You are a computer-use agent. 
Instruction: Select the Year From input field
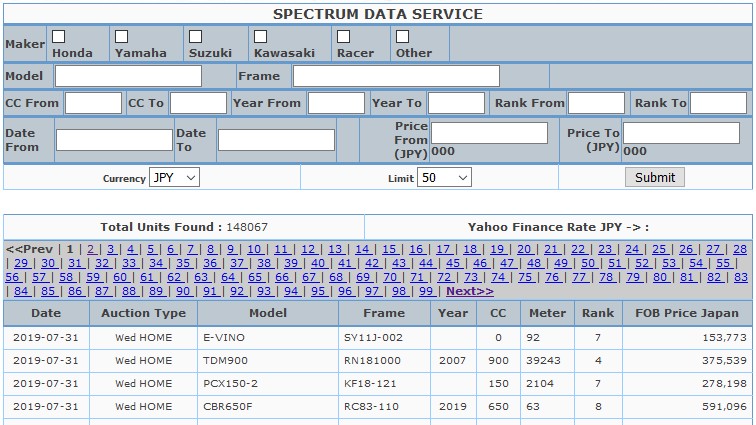coord(336,103)
